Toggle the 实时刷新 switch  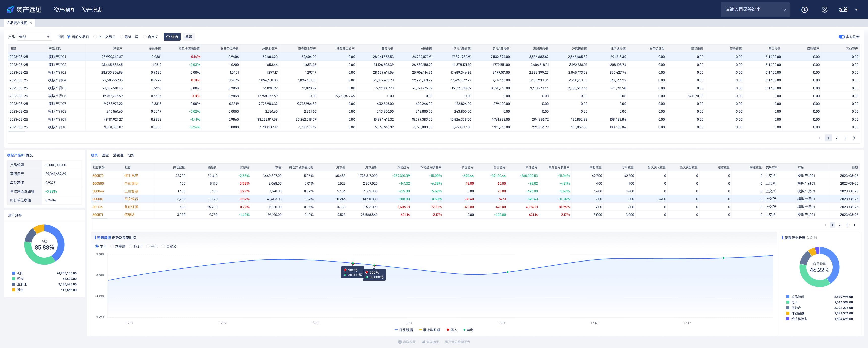pyautogui.click(x=842, y=37)
